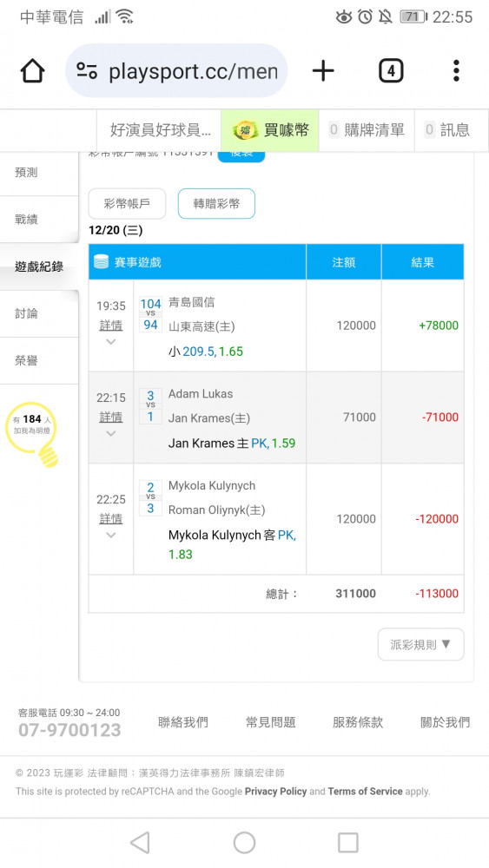
Task: Tap the battery status icon
Action: (413, 16)
